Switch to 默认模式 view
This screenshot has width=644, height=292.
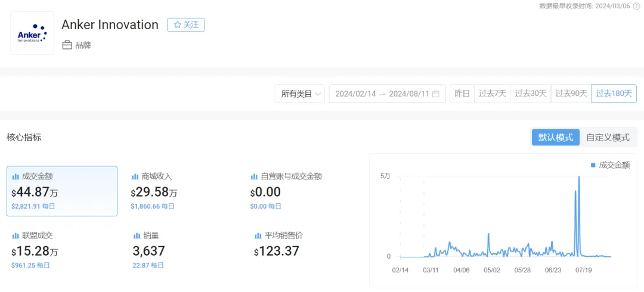(x=555, y=138)
